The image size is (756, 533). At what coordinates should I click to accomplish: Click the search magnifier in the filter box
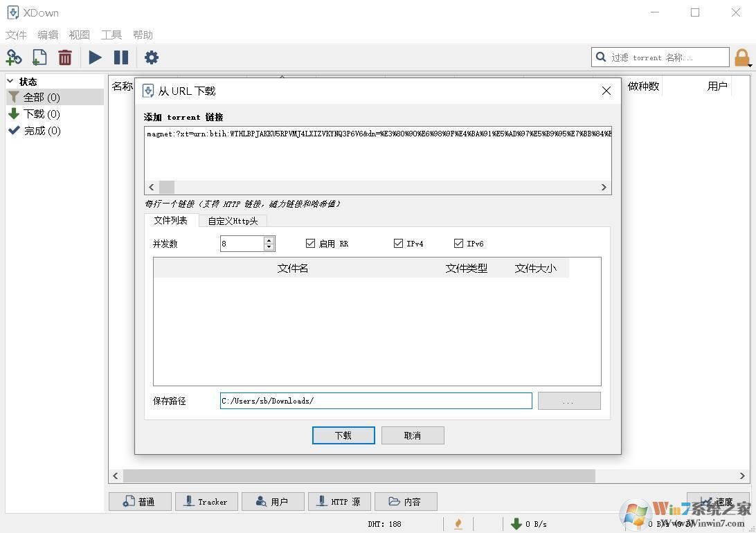coord(601,57)
